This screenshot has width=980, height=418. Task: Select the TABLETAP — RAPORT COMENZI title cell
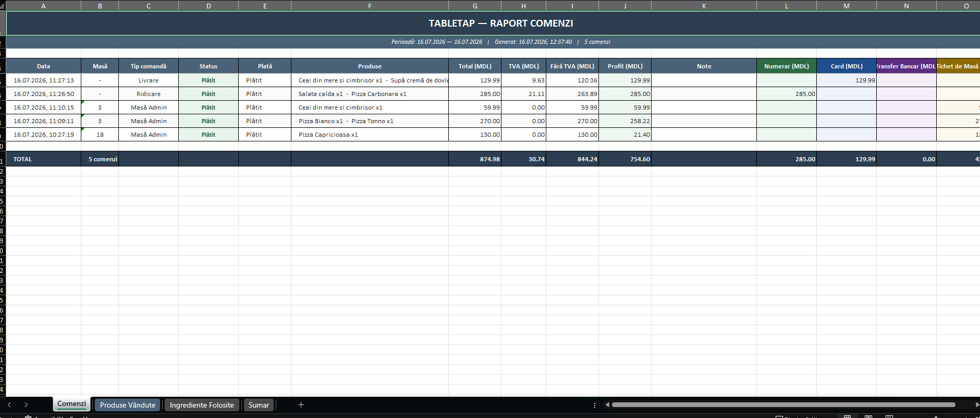pyautogui.click(x=493, y=23)
